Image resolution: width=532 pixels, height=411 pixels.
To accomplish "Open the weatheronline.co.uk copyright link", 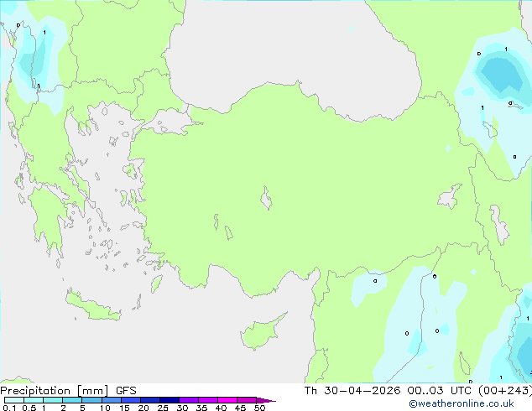I will pos(462,403).
